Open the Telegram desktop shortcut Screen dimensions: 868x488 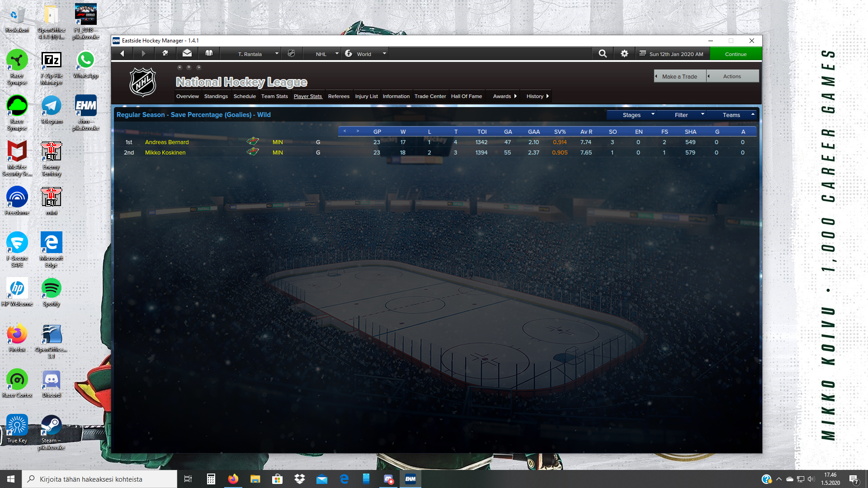tap(52, 109)
